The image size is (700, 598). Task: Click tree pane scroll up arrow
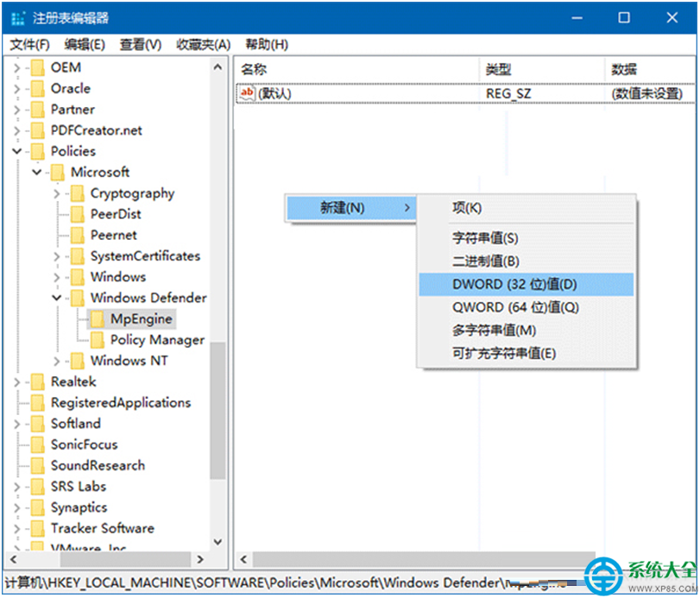coord(218,67)
